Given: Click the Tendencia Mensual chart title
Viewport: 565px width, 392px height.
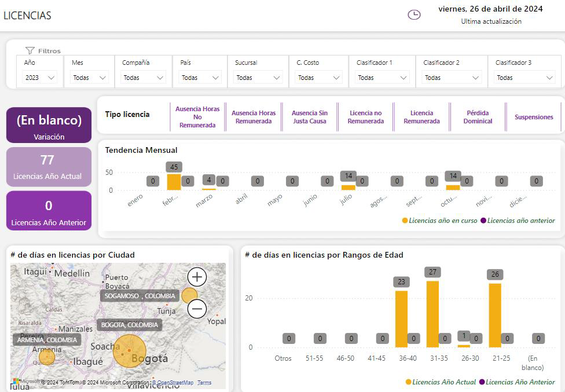Looking at the screenshot, I should click(141, 150).
